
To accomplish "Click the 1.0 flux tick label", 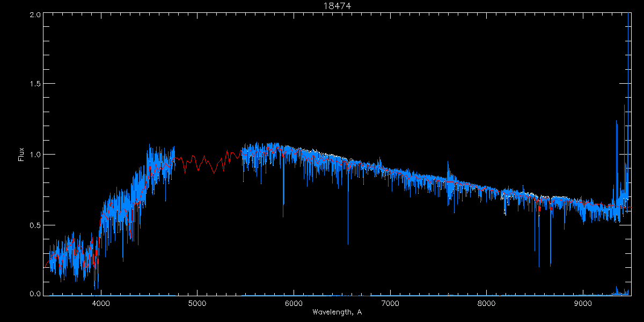I will click(x=35, y=155).
